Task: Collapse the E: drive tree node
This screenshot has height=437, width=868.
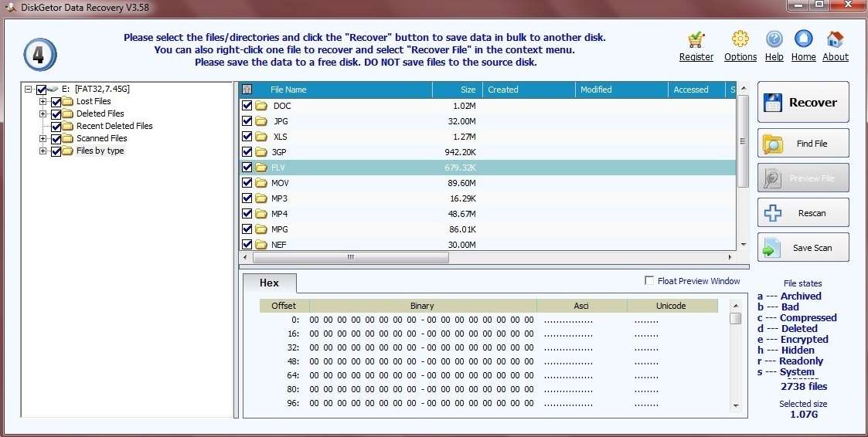Action: click(29, 89)
